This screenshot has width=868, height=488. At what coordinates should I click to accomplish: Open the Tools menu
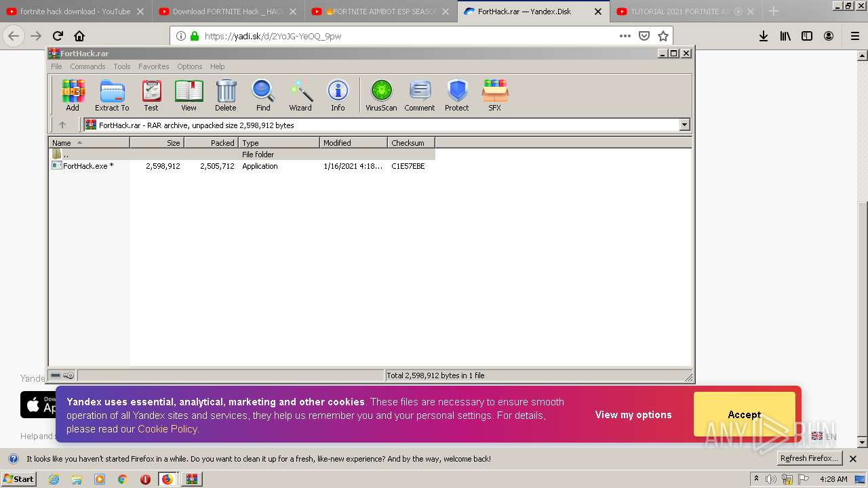click(x=122, y=66)
